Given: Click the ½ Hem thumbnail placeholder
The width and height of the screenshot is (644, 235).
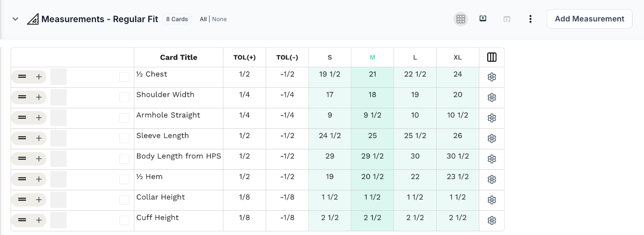Looking at the screenshot, I should (58, 180).
